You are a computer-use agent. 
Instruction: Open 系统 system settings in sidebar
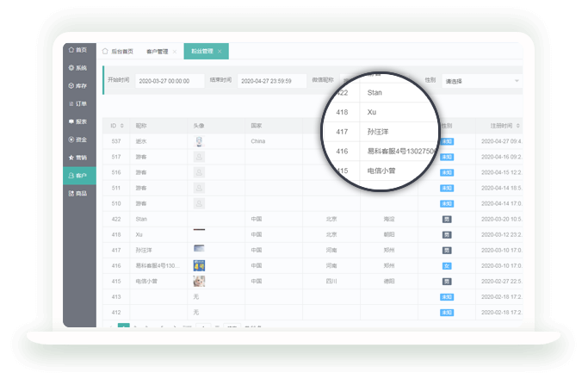point(79,67)
